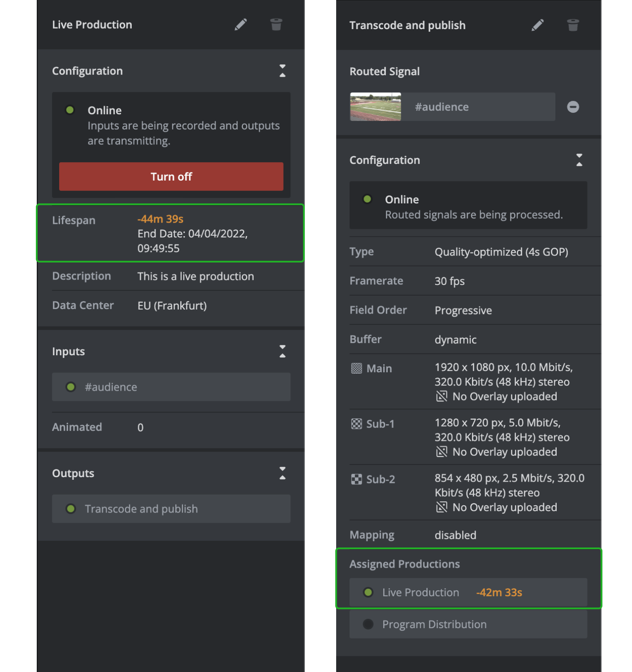Collapse the Transcode Configuration section
This screenshot has height=672, width=632.
(x=579, y=160)
